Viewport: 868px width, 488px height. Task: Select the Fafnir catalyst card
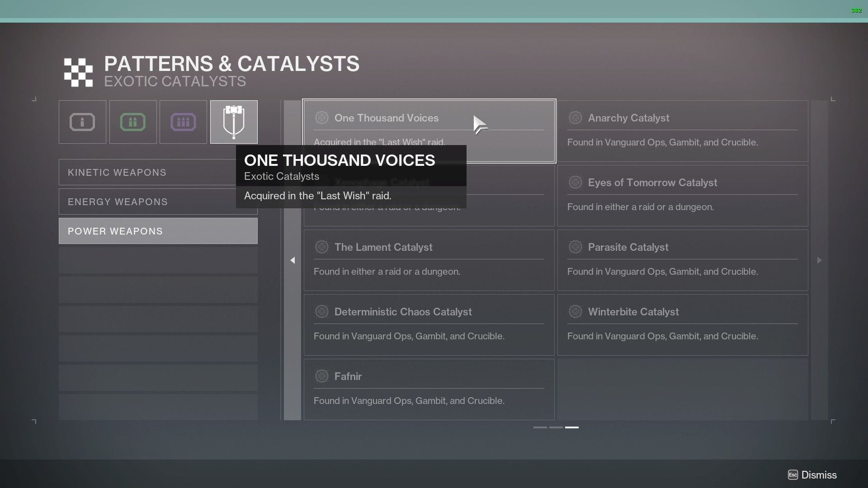(x=429, y=389)
